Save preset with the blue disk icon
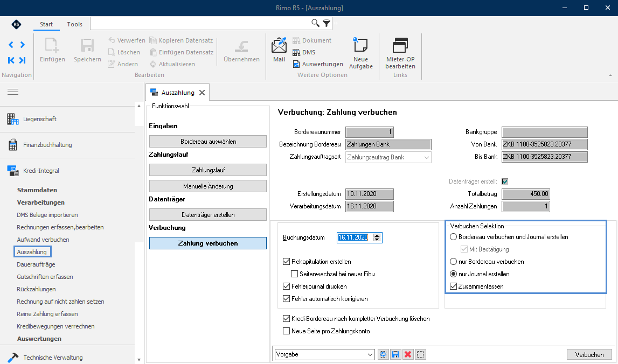Screen dimensions: 618x364 pos(395,354)
